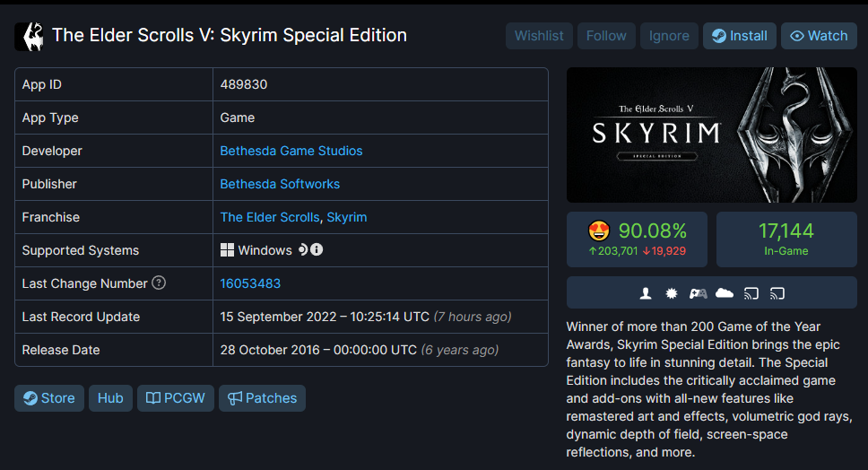Toggle Follow for this game
The image size is (868, 470).
pos(606,36)
